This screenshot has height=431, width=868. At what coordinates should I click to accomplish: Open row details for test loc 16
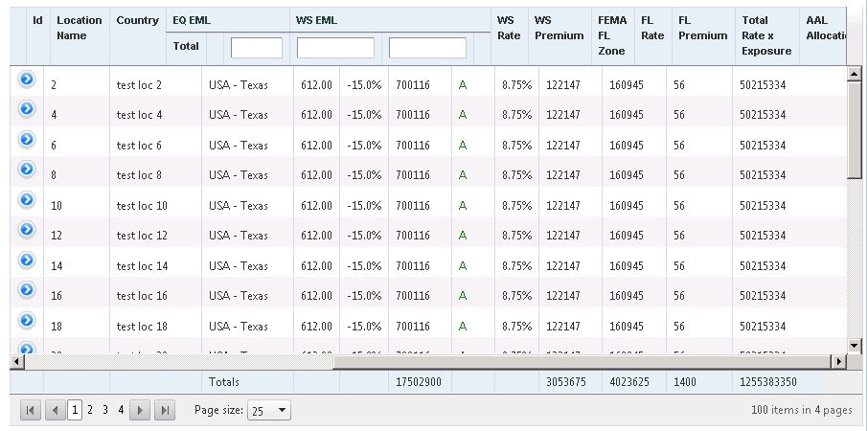[x=27, y=290]
